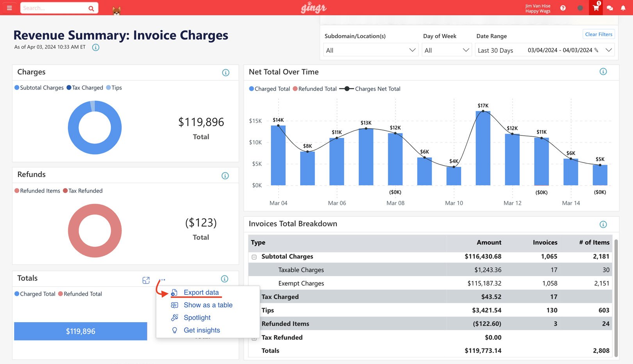Click the info icon on the Charges panel
The image size is (633, 364).
[x=225, y=72]
